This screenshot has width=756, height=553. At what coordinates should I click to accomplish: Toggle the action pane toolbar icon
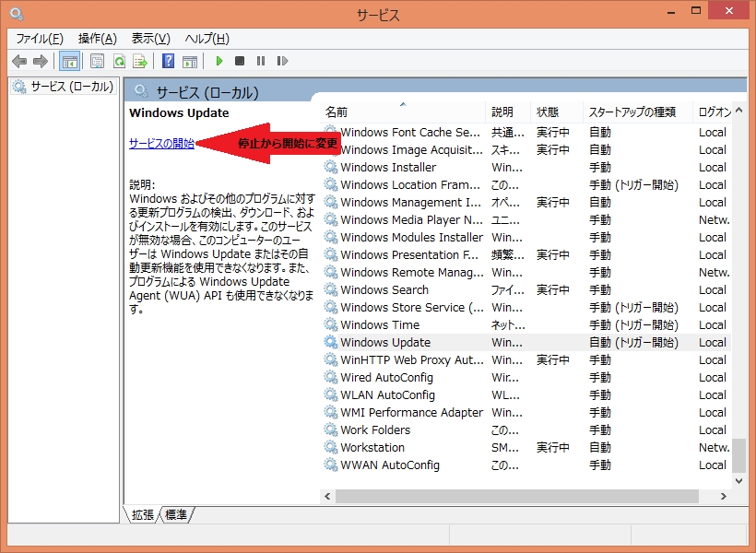tap(190, 61)
